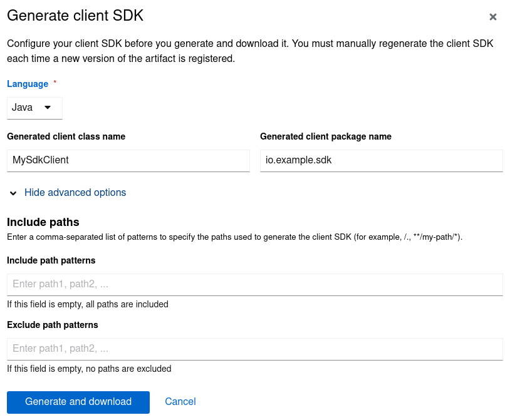
Task: Click the Exclude path patterns label
Action: [52, 325]
